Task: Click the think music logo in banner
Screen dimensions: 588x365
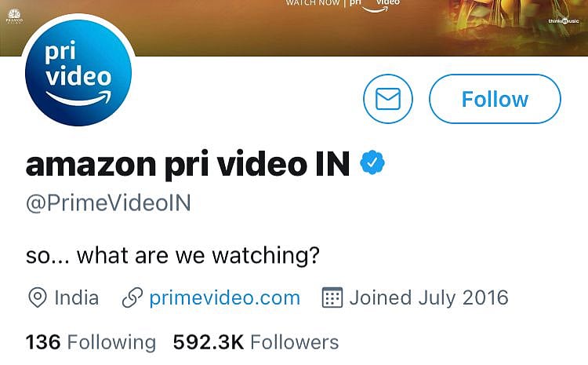Action: (x=564, y=21)
